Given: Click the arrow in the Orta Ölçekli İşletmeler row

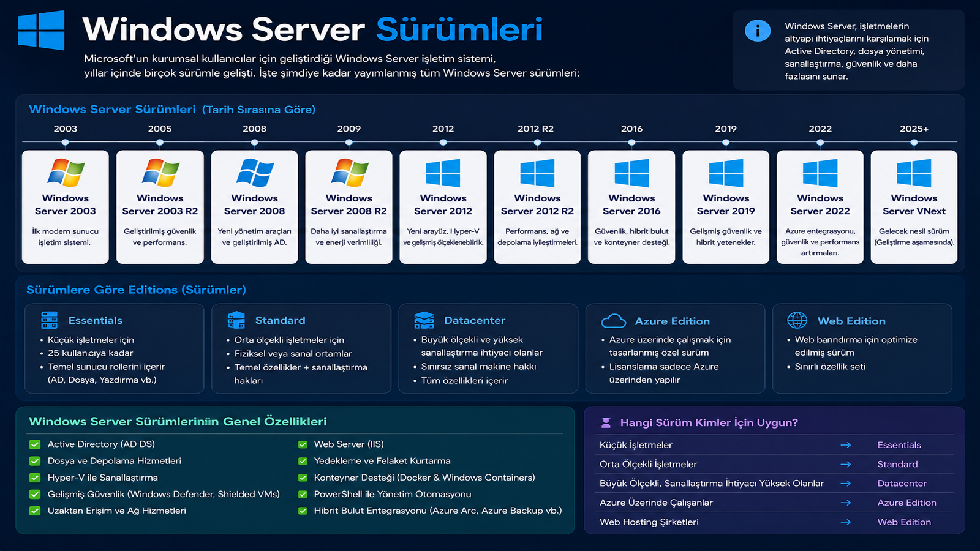Looking at the screenshot, I should (846, 464).
